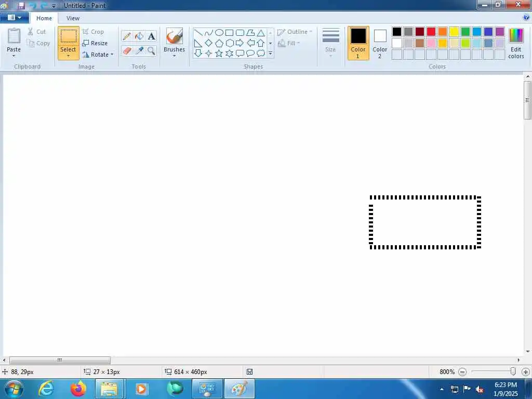The image size is (532, 399).
Task: Open Firefox from the taskbar
Action: [78, 389]
